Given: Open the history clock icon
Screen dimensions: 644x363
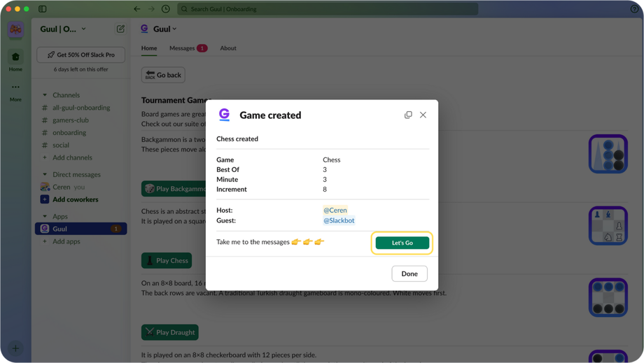Looking at the screenshot, I should pos(166,9).
